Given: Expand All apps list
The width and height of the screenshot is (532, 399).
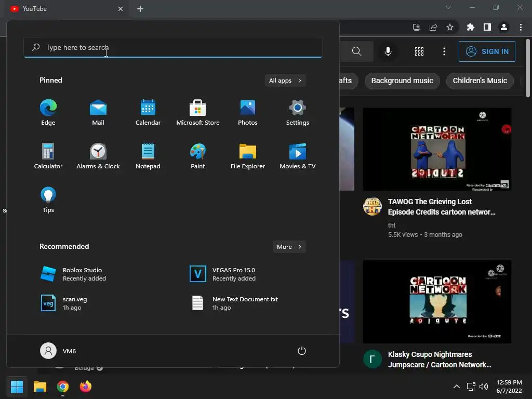Looking at the screenshot, I should pos(285,81).
